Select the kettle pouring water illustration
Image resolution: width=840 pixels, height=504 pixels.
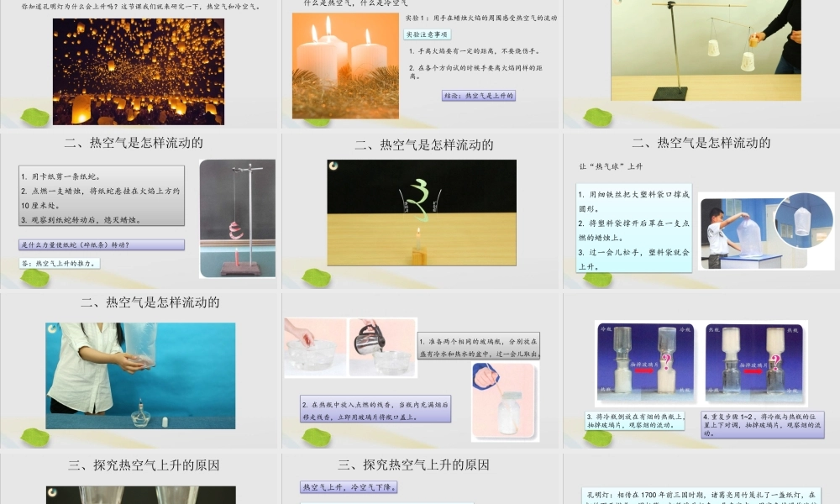click(382, 348)
